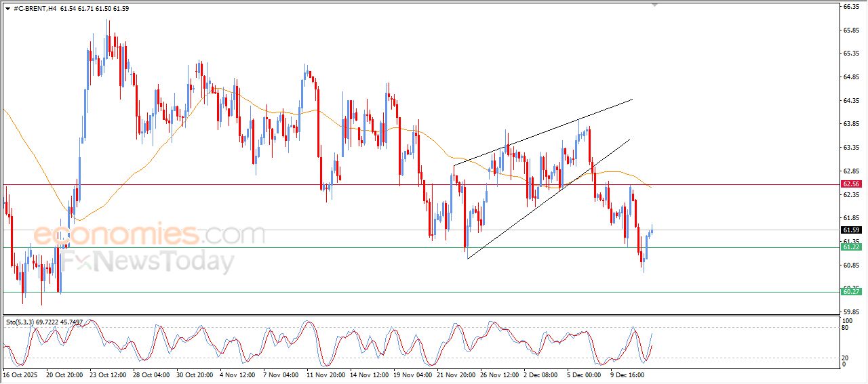Click the stochastic 20 level label
Viewport: 868px width, 384px height.
click(x=846, y=358)
